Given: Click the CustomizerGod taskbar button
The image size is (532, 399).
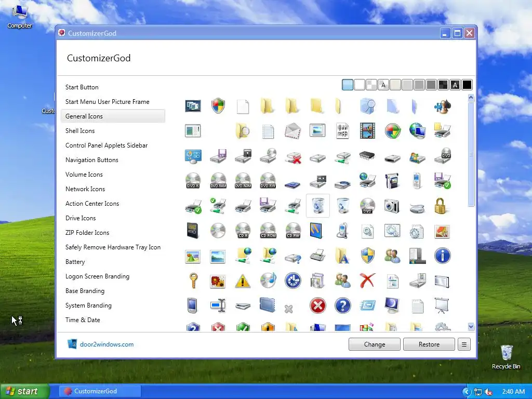Looking at the screenshot, I should click(x=100, y=391).
